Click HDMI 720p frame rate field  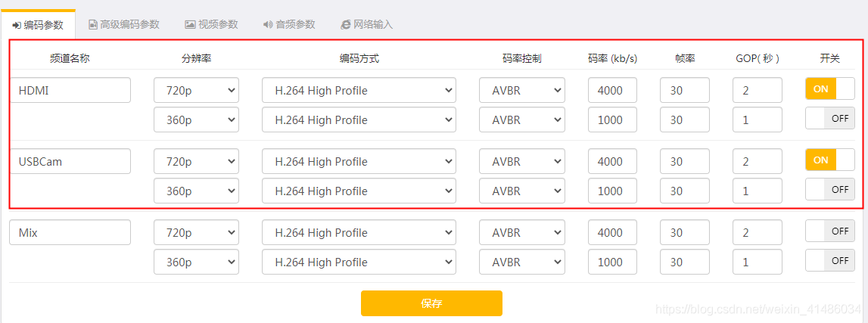click(685, 90)
